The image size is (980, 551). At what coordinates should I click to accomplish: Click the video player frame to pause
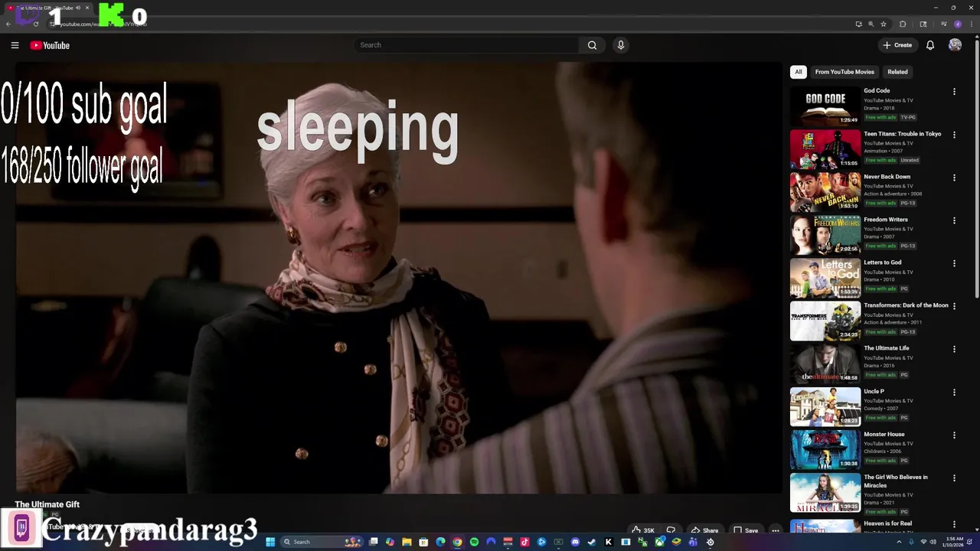coord(398,278)
